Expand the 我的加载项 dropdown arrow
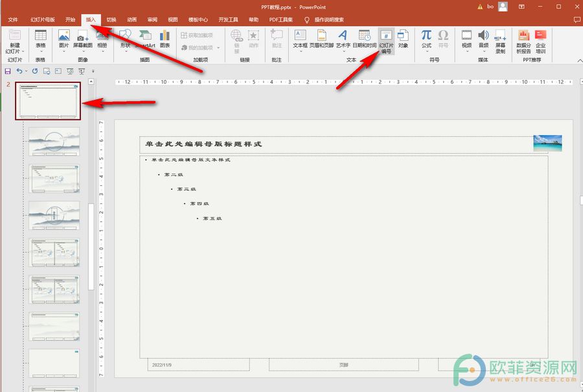The image size is (583, 392). [x=218, y=47]
